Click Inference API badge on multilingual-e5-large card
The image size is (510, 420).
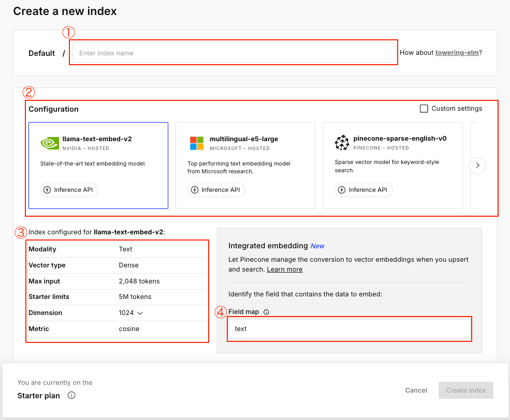tap(216, 190)
